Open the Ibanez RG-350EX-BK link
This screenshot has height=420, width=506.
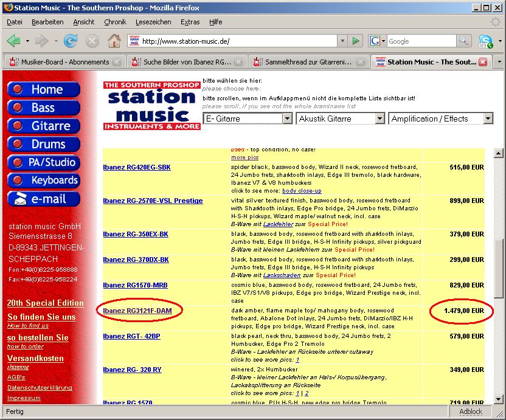tap(136, 234)
